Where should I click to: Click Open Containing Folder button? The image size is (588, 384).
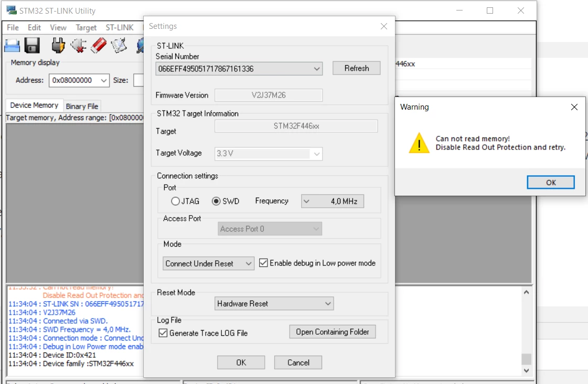pos(332,332)
